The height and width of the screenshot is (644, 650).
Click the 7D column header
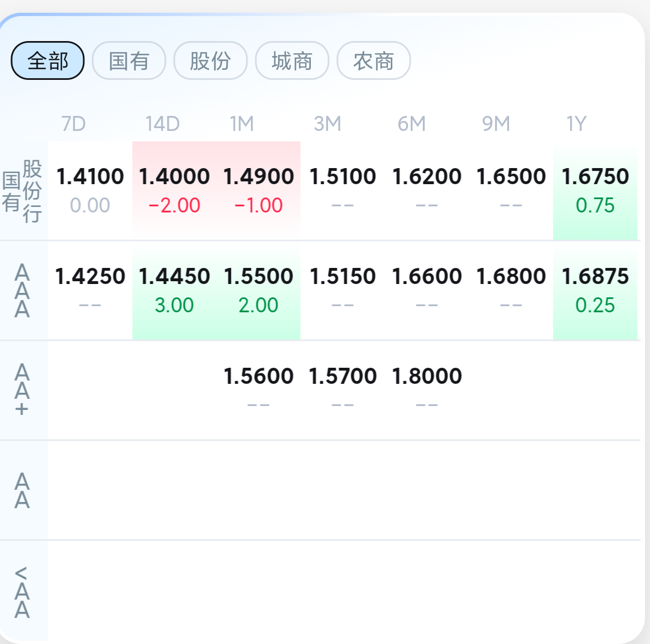(x=73, y=124)
